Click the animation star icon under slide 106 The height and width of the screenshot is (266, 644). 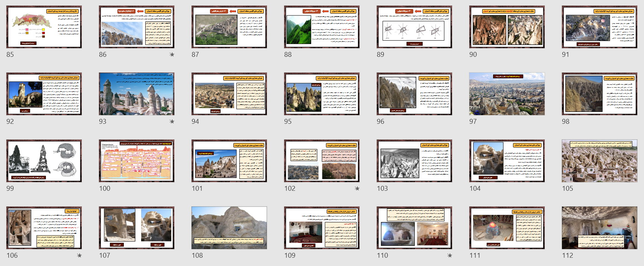click(79, 255)
